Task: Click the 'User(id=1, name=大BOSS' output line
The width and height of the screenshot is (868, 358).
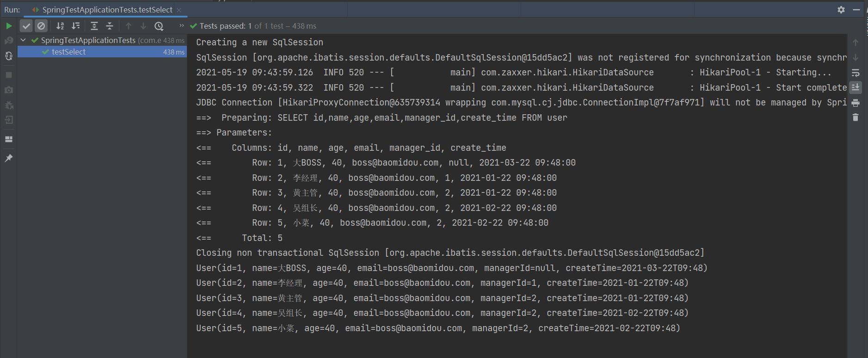Action: click(x=452, y=268)
